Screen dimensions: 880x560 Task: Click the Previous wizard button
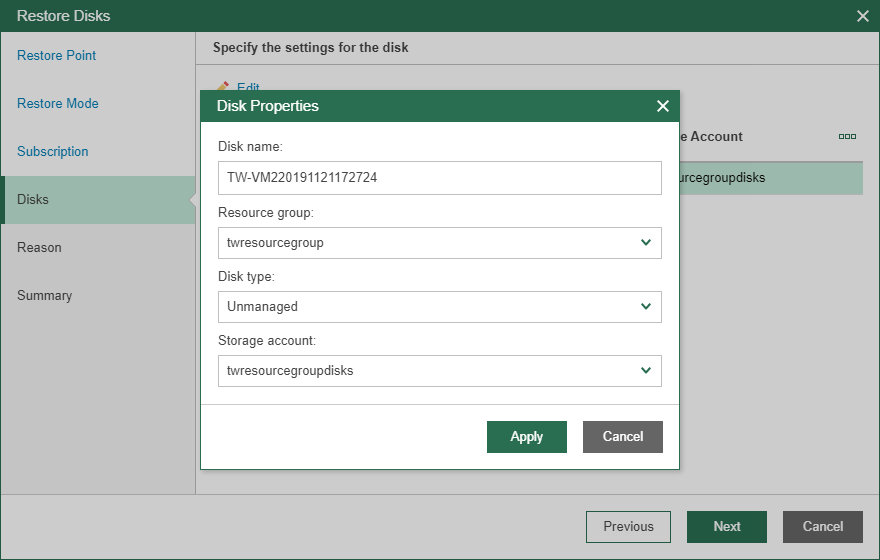pyautogui.click(x=628, y=526)
